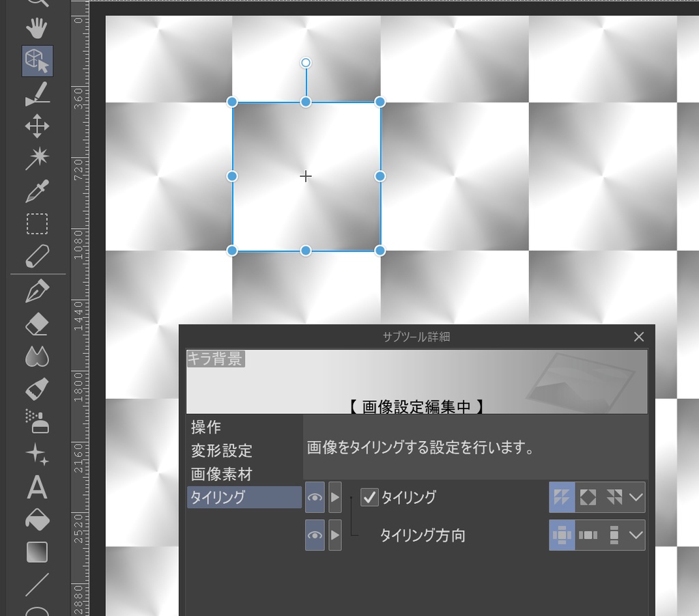699x616 pixels.
Task: Select the Hand tool
Action: pyautogui.click(x=38, y=29)
